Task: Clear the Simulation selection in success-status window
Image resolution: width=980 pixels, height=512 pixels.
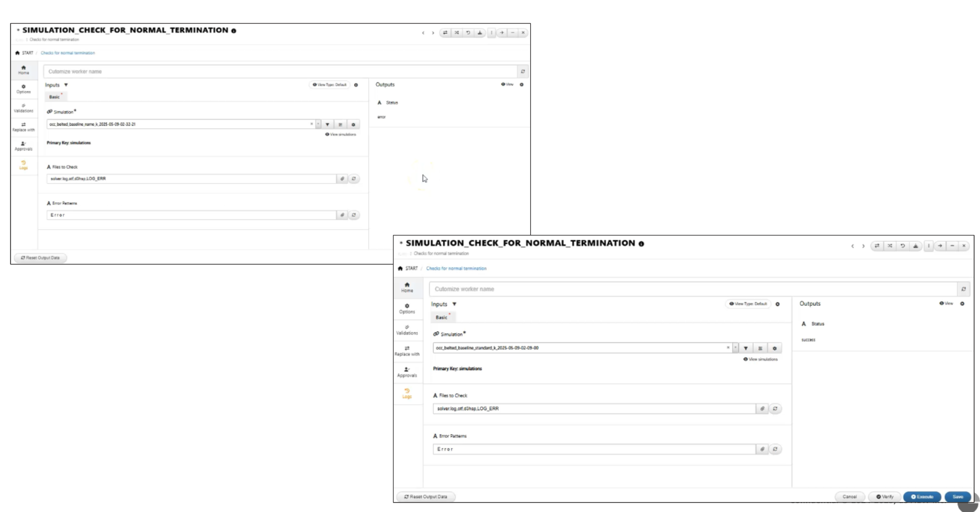Action: click(x=728, y=347)
